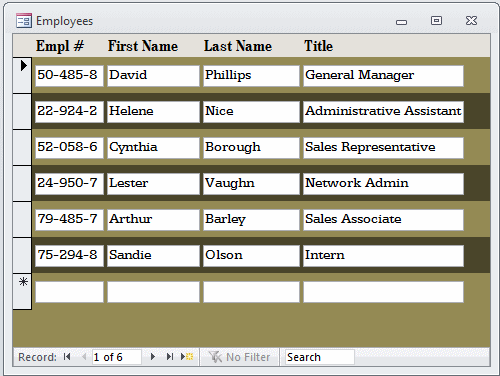
Task: Click employee number 52-058-6 field
Action: (x=69, y=148)
